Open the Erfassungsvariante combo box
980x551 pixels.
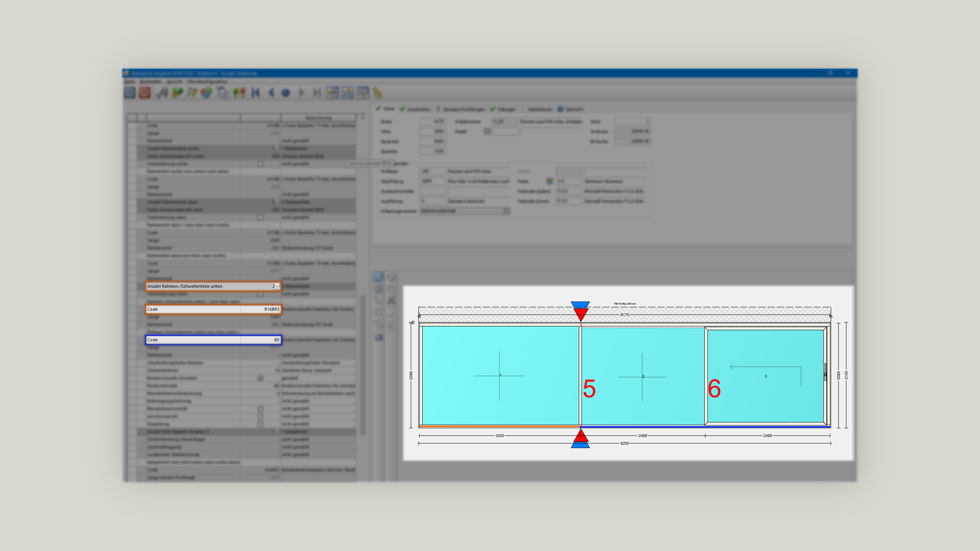point(464,211)
